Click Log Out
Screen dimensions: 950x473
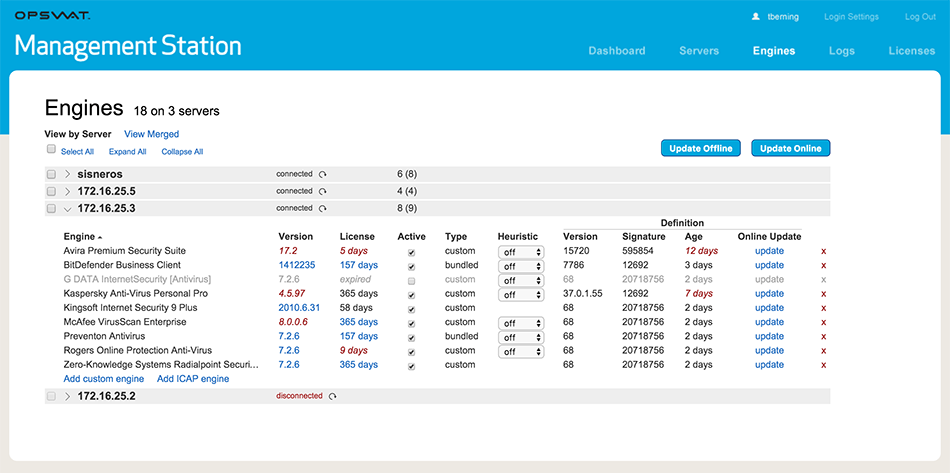point(920,17)
